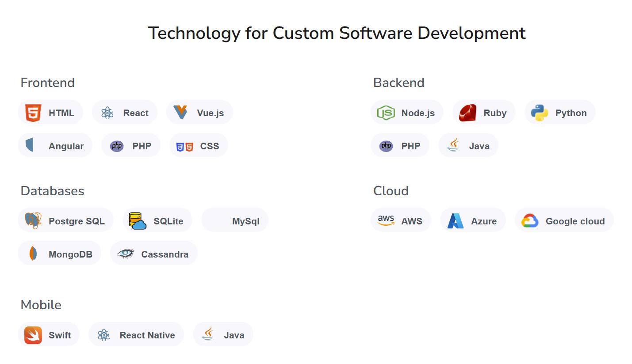Image resolution: width=632 pixels, height=364 pixels.
Task: Select the CSS technology pill
Action: point(199,146)
